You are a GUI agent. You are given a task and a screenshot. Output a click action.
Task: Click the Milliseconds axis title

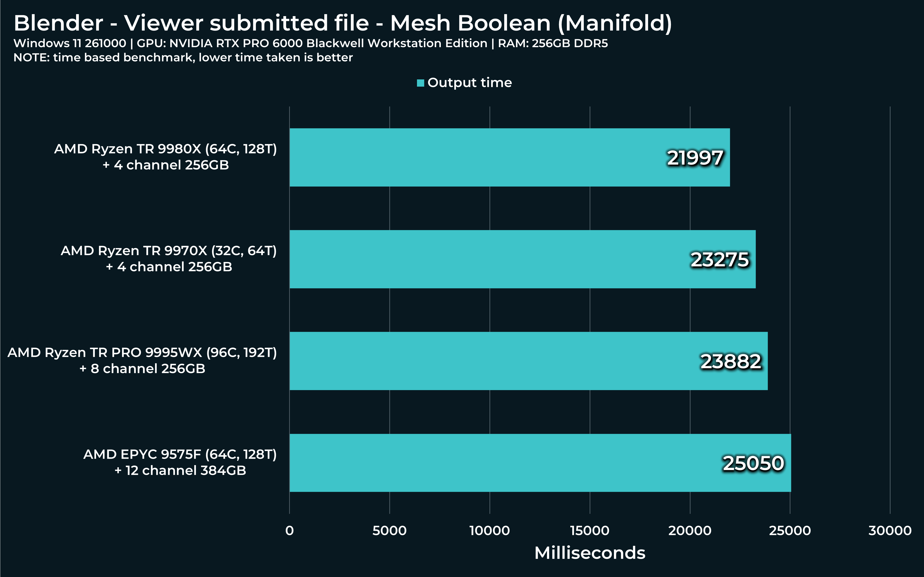point(590,552)
